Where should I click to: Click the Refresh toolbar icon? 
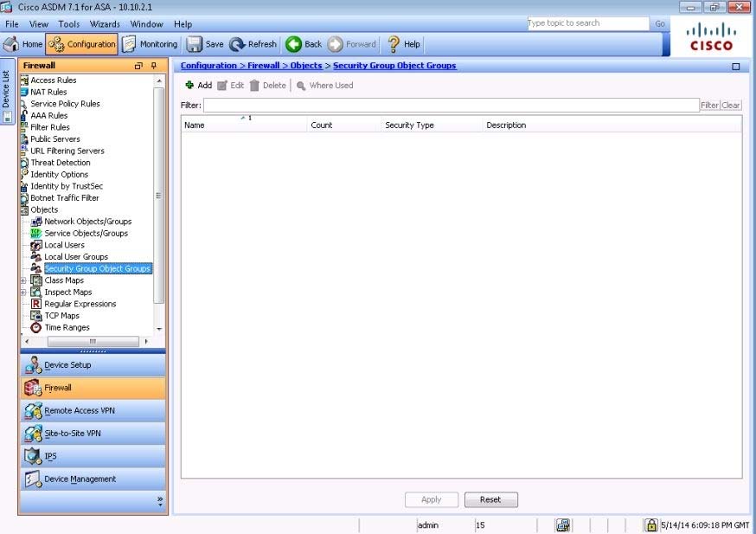(x=237, y=44)
